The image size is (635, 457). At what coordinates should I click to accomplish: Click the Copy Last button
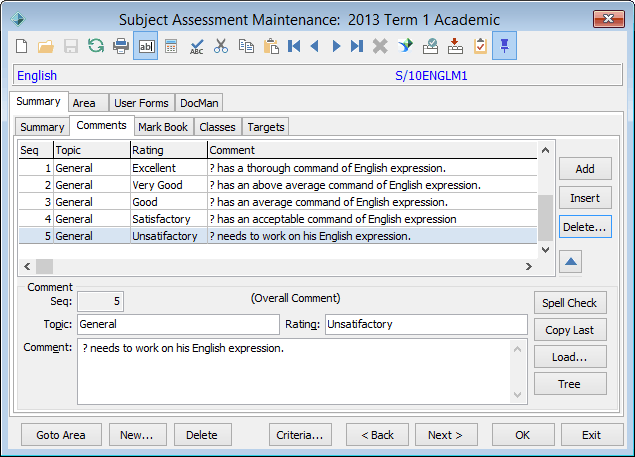pos(570,330)
